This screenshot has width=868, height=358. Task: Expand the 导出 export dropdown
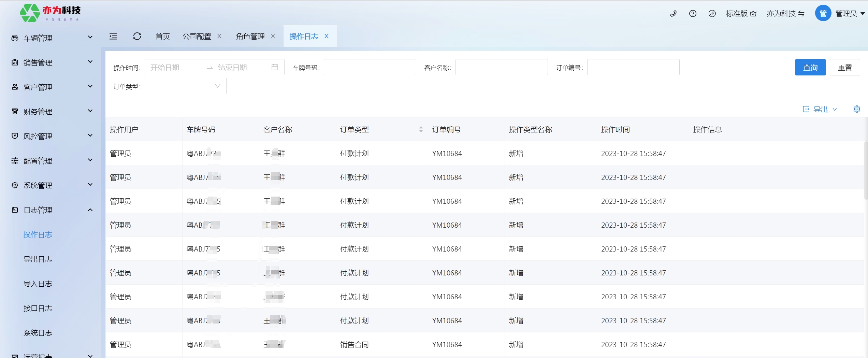click(820, 109)
